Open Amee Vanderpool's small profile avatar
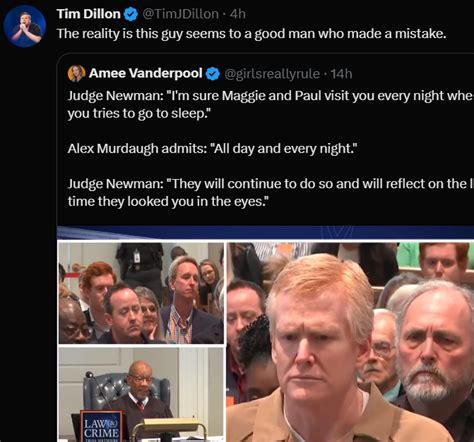The width and height of the screenshot is (474, 442). (76, 73)
